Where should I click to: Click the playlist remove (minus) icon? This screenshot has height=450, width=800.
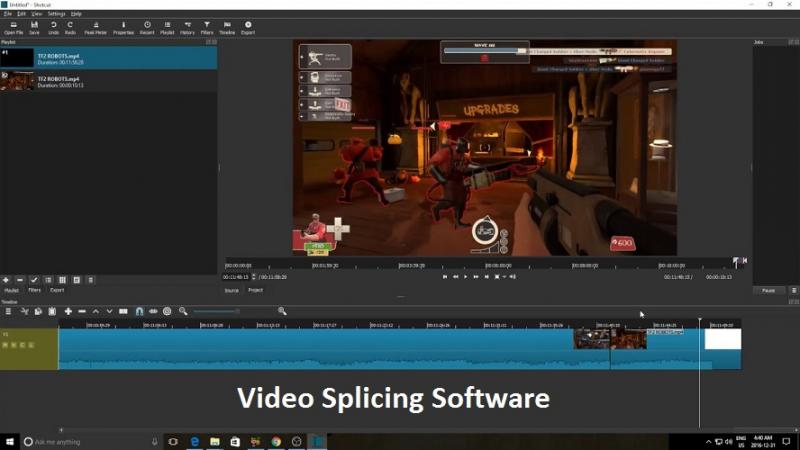tap(20, 280)
